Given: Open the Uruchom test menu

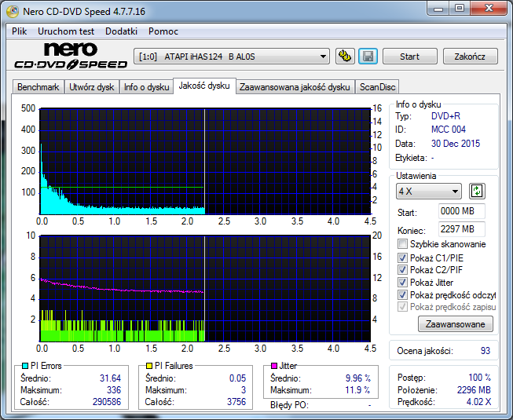Looking at the screenshot, I should 66,31.
